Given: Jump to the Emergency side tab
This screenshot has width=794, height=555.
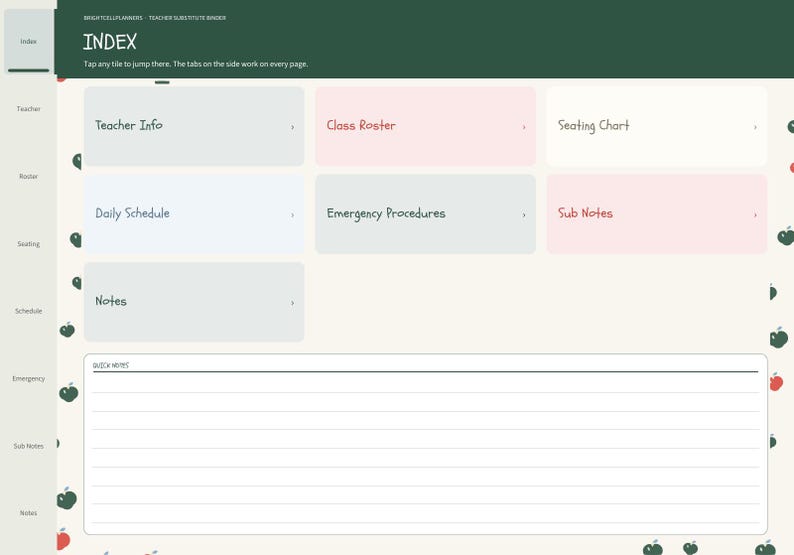Looking at the screenshot, I should (x=28, y=378).
